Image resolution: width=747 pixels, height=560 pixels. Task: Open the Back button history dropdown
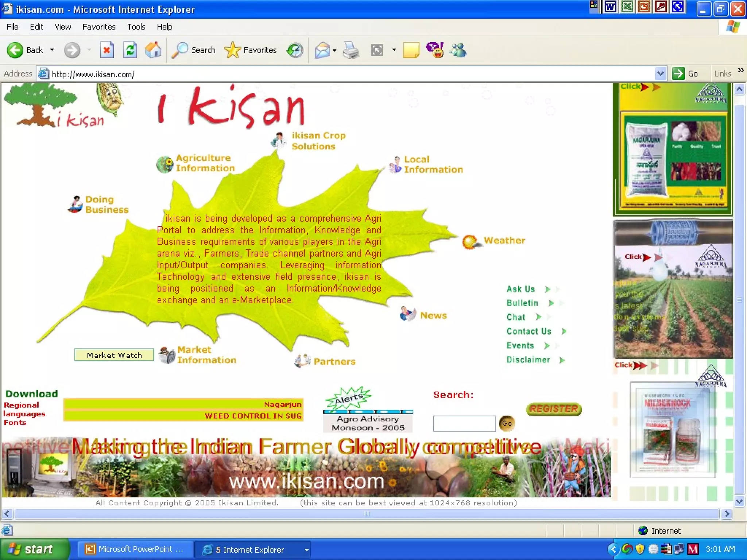[x=52, y=50]
